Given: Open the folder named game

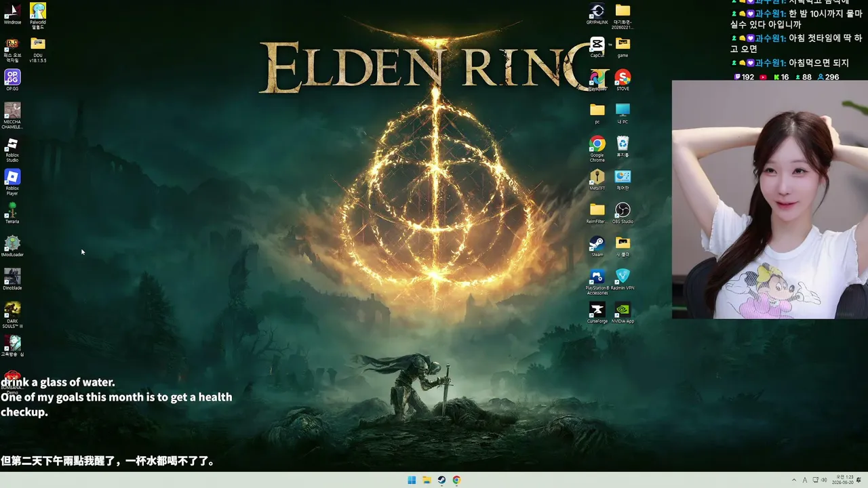Looking at the screenshot, I should (623, 47).
